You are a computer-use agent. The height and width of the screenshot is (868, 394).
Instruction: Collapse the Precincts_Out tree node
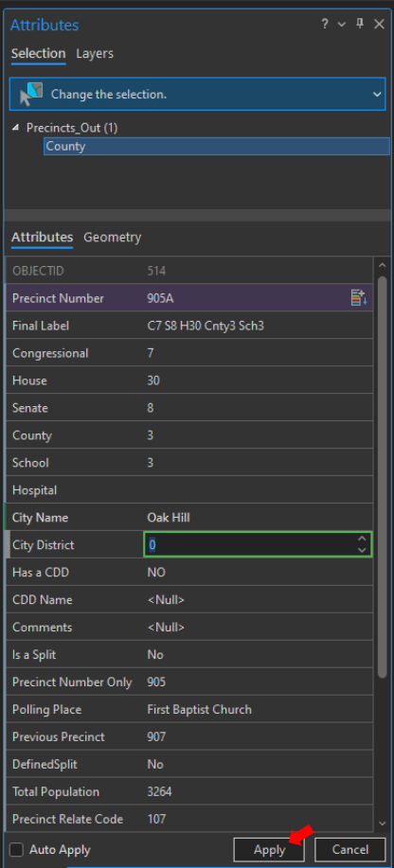[16, 128]
